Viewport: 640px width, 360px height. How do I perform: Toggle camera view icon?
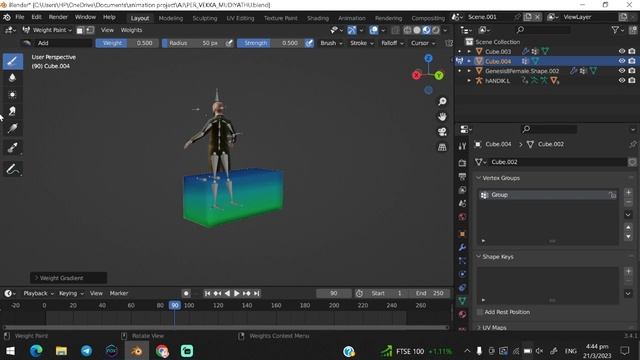(x=442, y=132)
